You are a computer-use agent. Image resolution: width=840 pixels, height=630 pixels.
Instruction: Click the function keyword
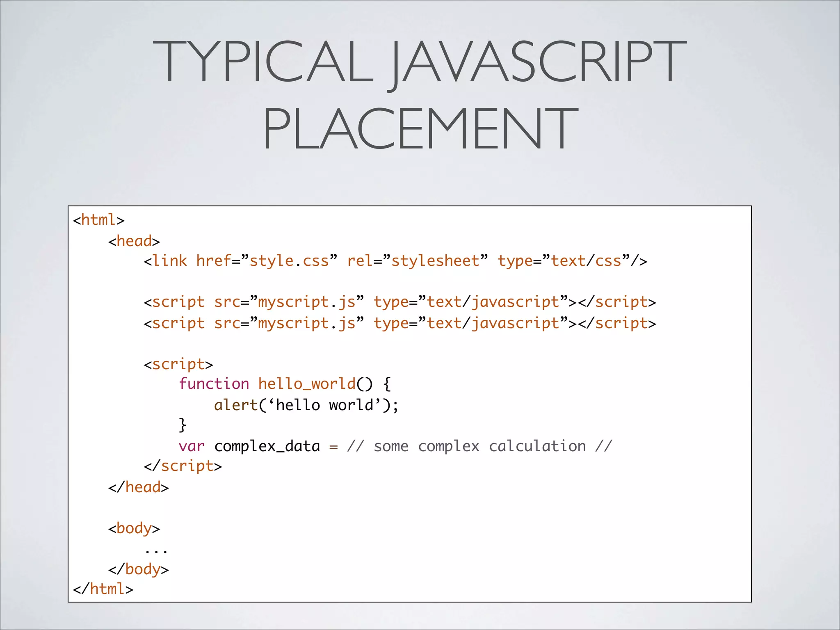tap(214, 384)
